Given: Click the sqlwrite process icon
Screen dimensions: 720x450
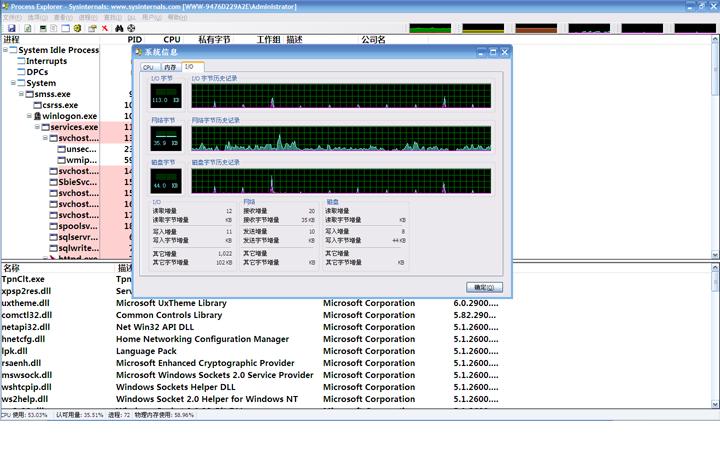Looking at the screenshot, I should click(x=53, y=248).
